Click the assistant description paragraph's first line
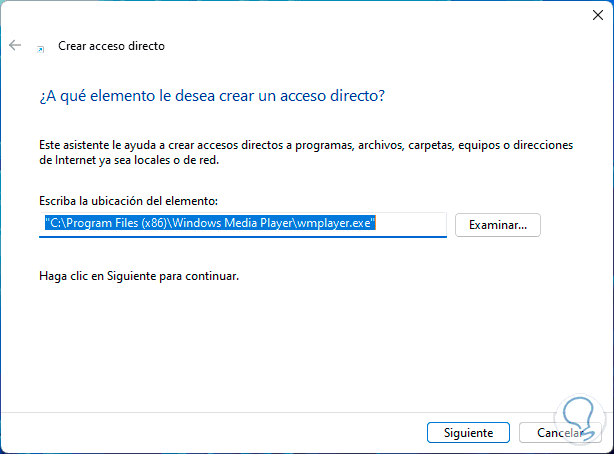 pos(305,145)
